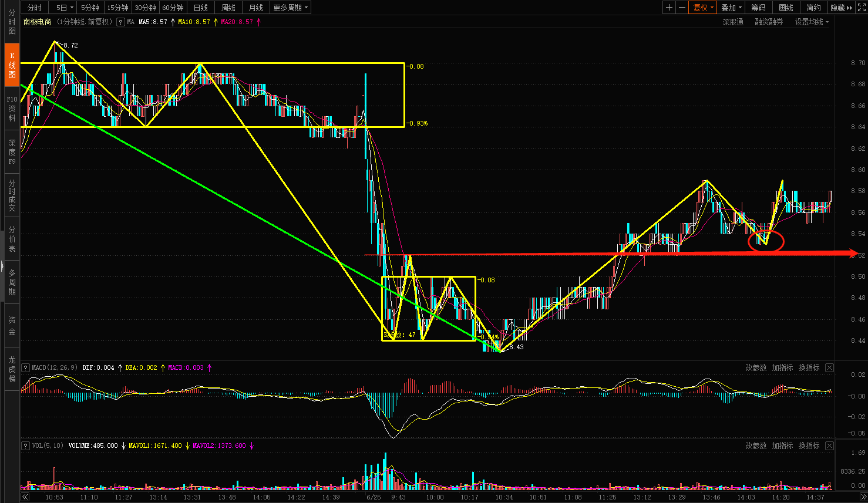
Task: Open the 复权 dropdown
Action: coord(703,8)
